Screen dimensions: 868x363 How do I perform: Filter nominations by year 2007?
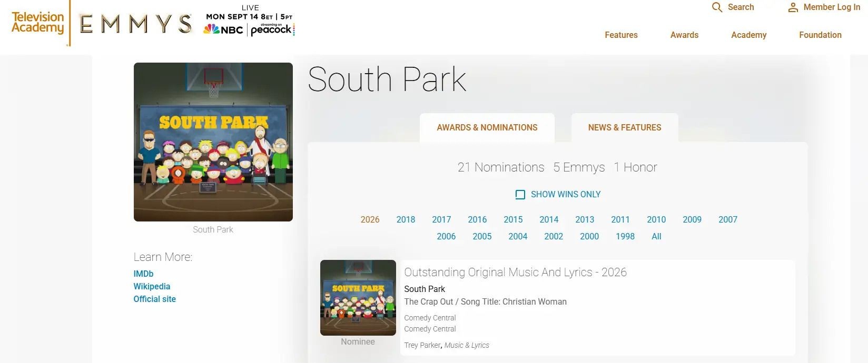click(728, 219)
